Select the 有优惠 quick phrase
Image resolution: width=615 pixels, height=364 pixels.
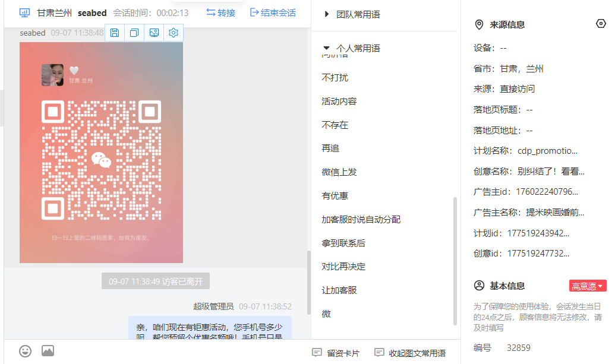click(x=335, y=195)
